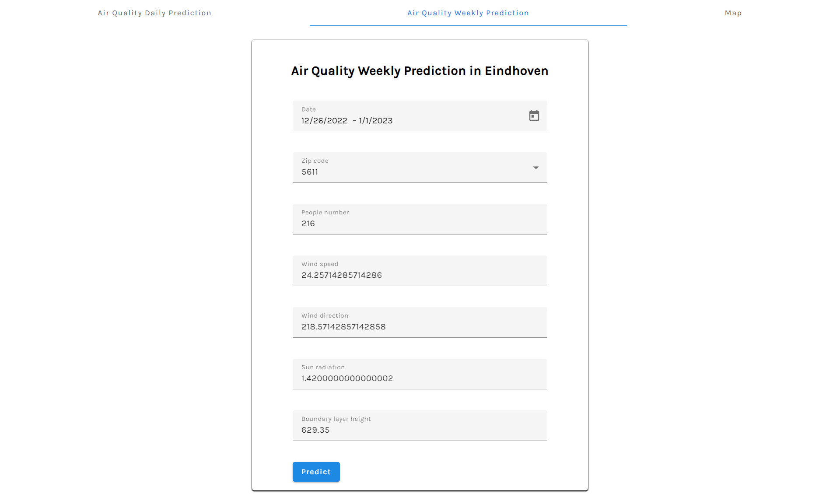The height and width of the screenshot is (504, 840).
Task: Focus the end date 1/1/2023
Action: [x=375, y=120]
